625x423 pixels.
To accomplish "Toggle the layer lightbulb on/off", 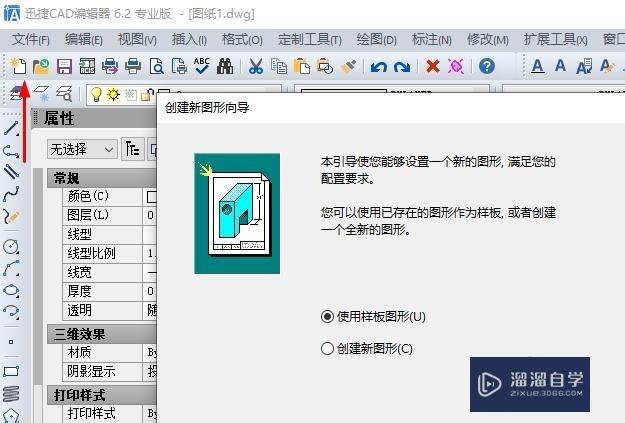I will point(96,94).
